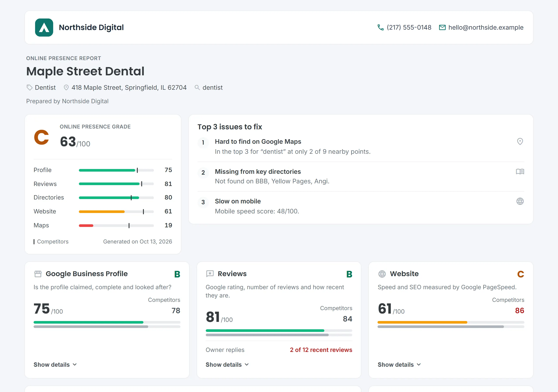Click the envelope icon beside the email address
Screen dimensions: 558x392
coord(442,27)
